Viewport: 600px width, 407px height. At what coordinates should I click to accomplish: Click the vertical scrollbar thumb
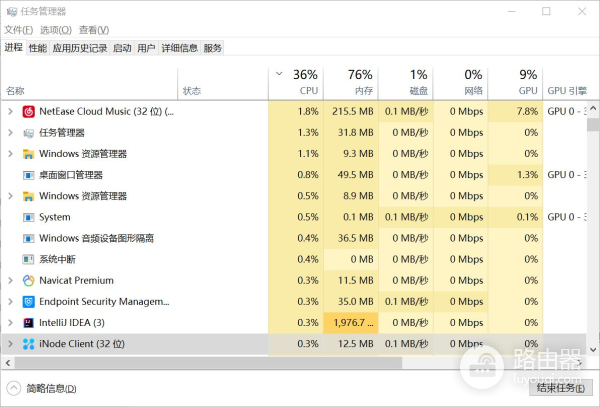click(593, 124)
